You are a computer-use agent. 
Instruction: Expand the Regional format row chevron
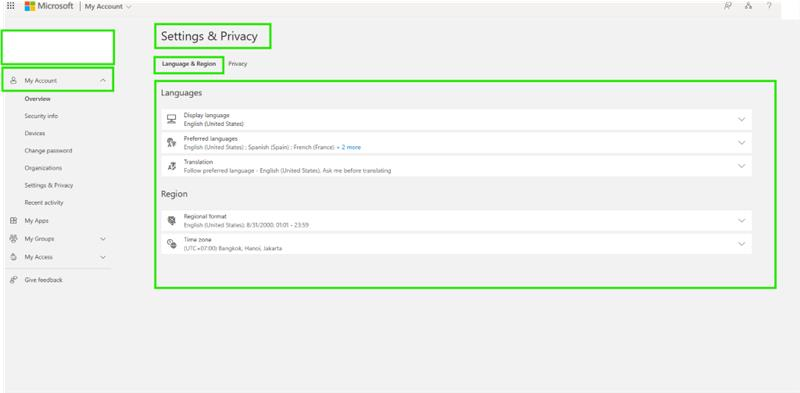[741, 221]
